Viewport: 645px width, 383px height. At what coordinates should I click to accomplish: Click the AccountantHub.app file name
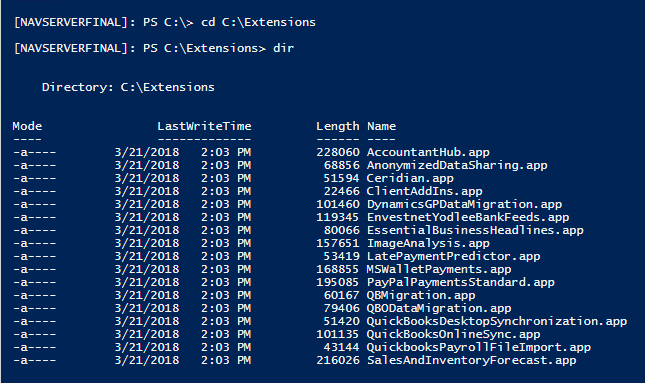pos(428,152)
